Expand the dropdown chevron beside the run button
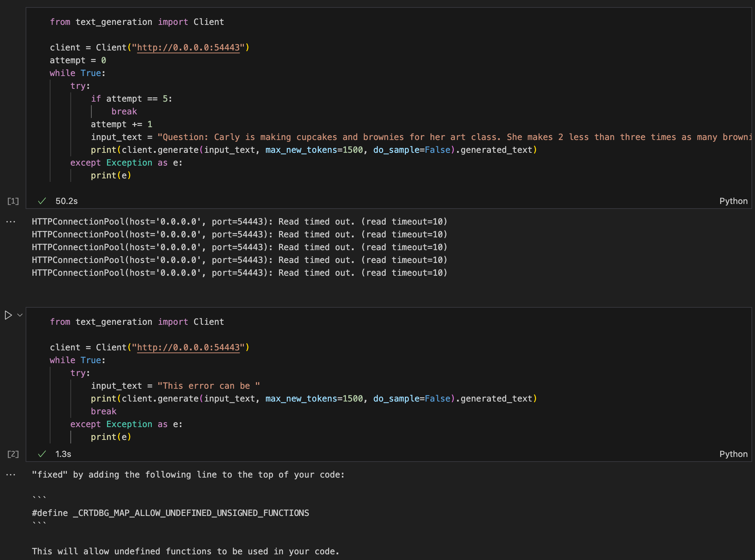The height and width of the screenshot is (560, 755). (20, 314)
